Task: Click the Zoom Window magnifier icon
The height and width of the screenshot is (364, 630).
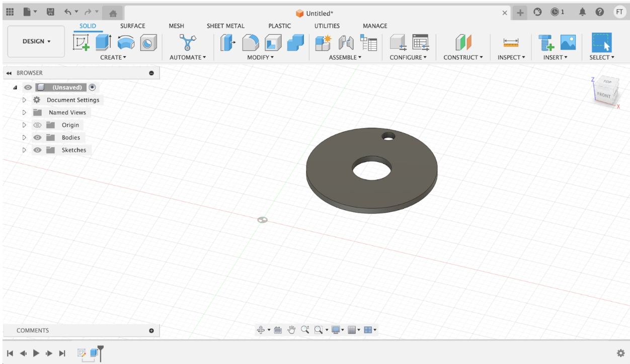Action: point(318,330)
